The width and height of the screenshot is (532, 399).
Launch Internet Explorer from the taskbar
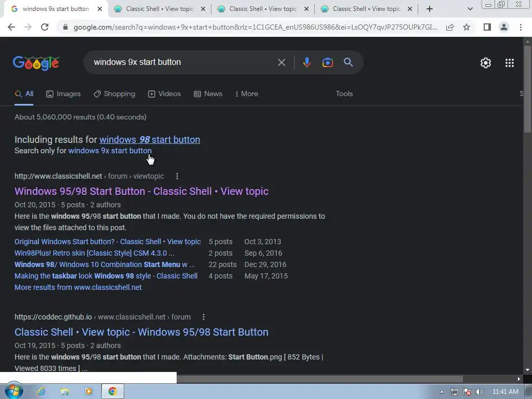pos(41,392)
